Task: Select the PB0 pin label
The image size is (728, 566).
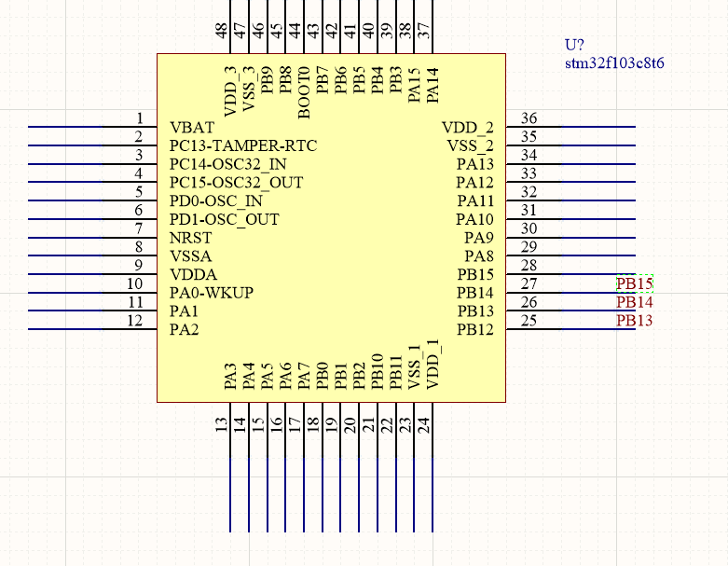Action: [323, 376]
